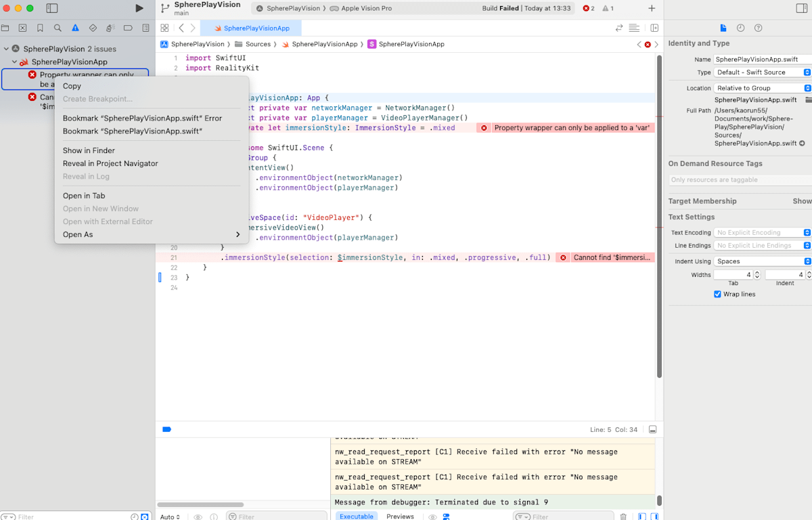
Task: Open the Breakpoint navigator icon
Action: (x=128, y=28)
